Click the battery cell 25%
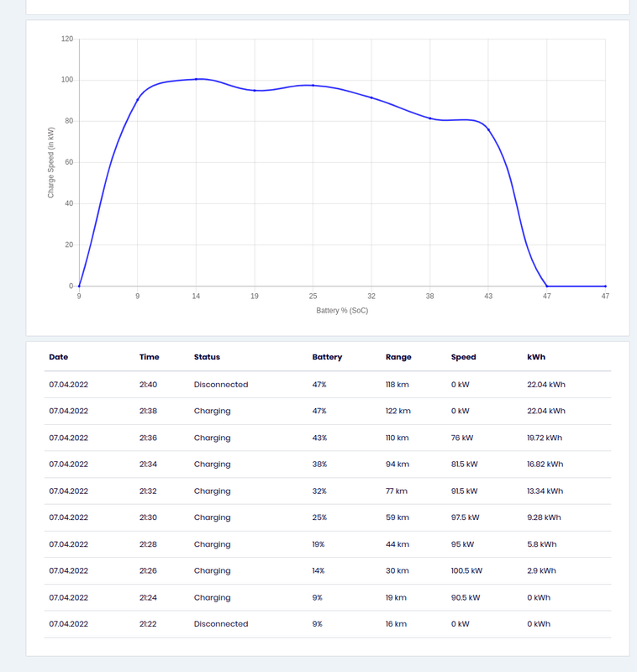The image size is (637, 672). pyautogui.click(x=319, y=517)
